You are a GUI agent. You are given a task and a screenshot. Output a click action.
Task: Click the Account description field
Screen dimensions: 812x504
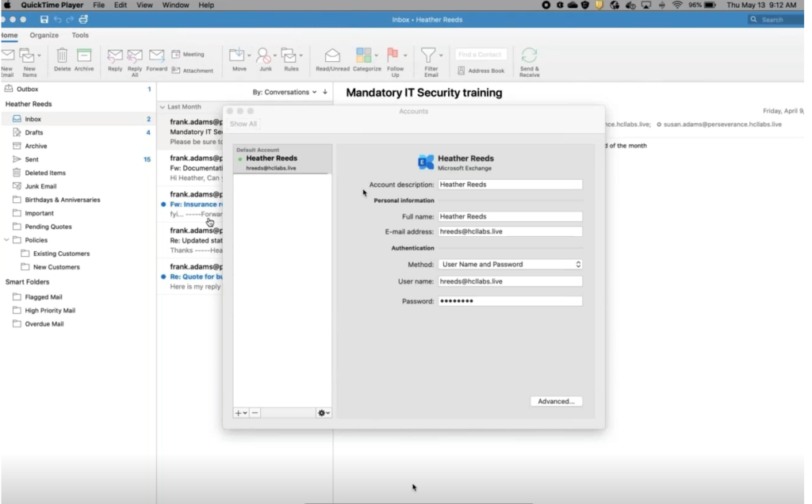[510, 185]
